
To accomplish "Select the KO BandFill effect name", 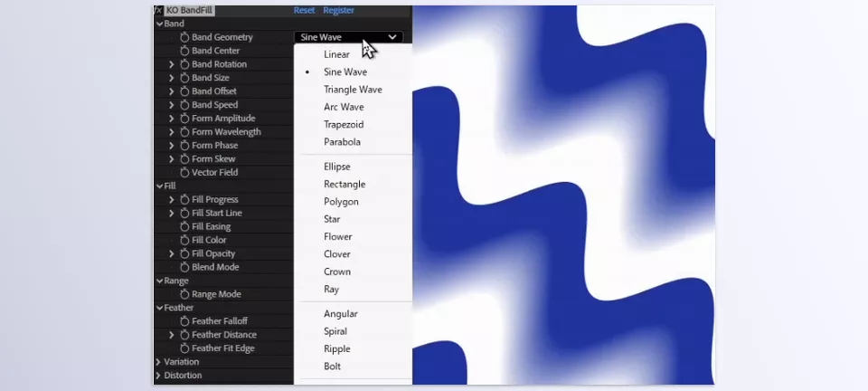I will (189, 10).
